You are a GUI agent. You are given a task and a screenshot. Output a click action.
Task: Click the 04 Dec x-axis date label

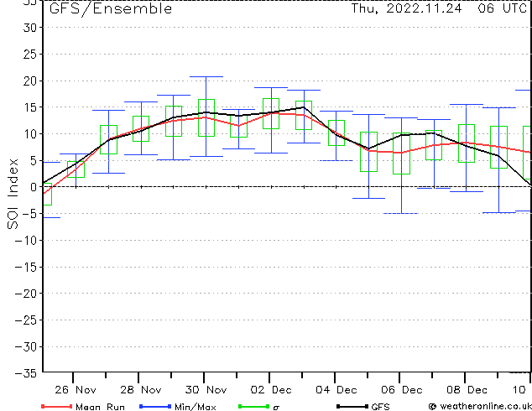pos(336,390)
